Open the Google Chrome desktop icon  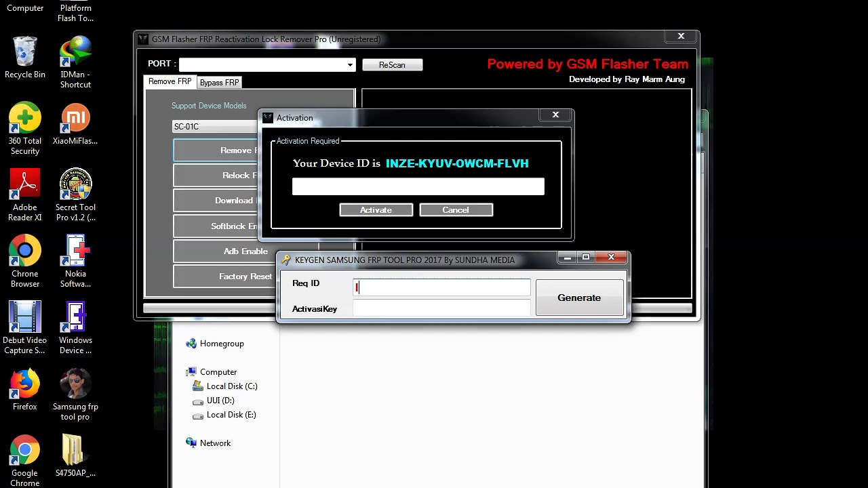pos(25,461)
